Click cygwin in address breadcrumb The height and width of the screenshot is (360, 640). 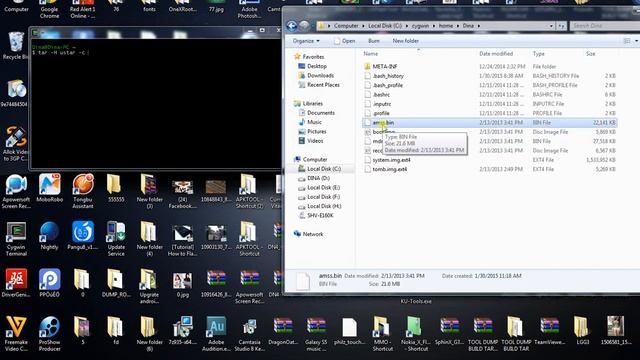coord(420,26)
